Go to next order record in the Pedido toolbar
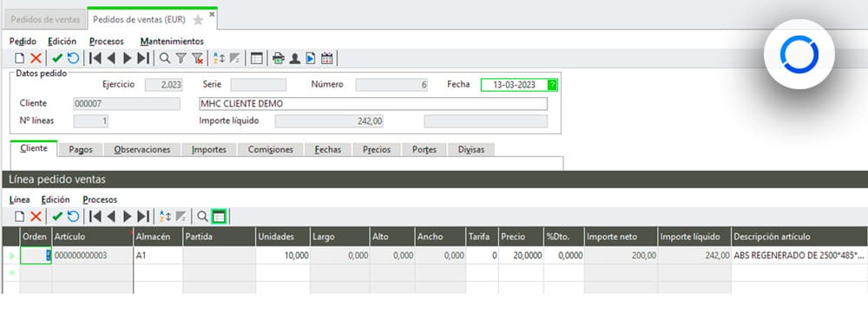 [127, 58]
